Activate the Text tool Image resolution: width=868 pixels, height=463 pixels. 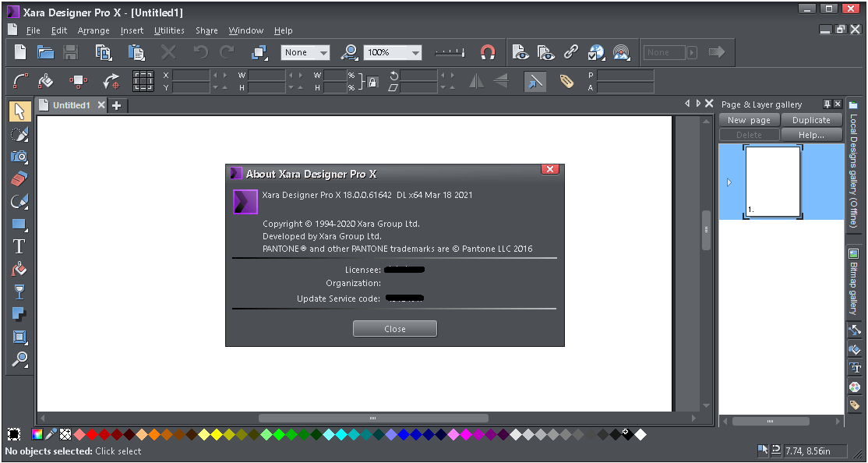[19, 246]
